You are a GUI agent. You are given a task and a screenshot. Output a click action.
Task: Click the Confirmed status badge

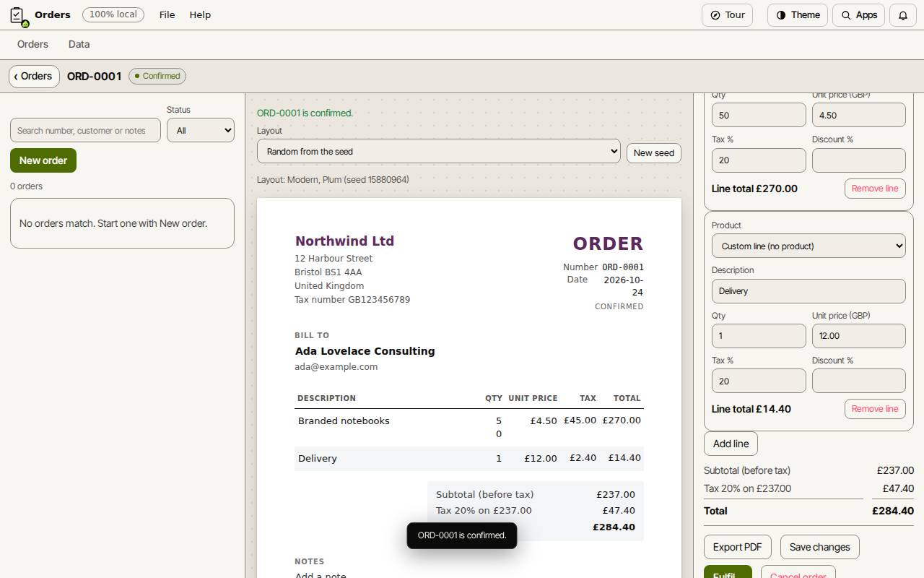(x=157, y=76)
